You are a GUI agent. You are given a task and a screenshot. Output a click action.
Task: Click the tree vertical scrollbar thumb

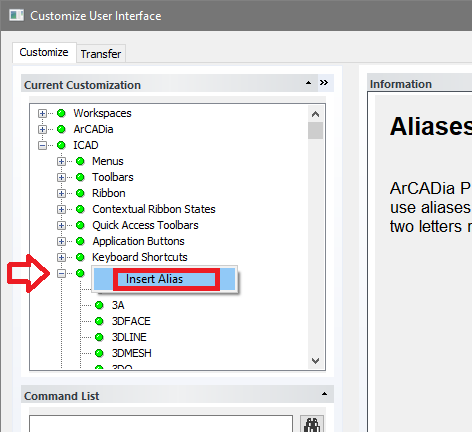(315, 130)
